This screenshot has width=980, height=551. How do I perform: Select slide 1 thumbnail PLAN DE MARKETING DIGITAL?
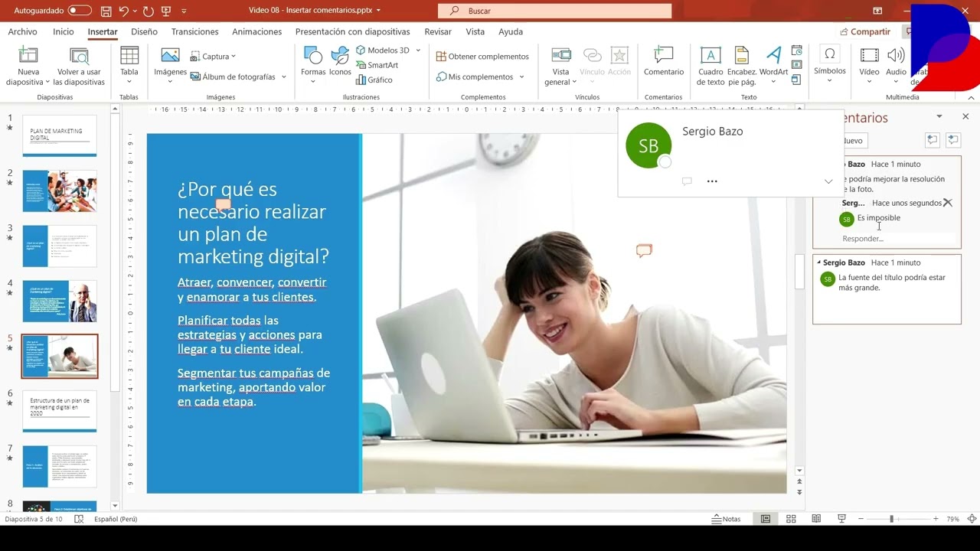pos(60,136)
